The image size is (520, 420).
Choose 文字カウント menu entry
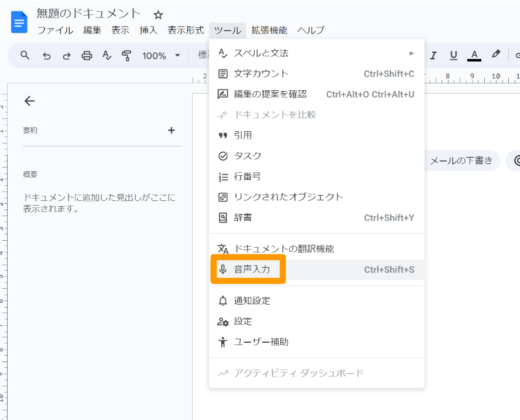point(261,74)
